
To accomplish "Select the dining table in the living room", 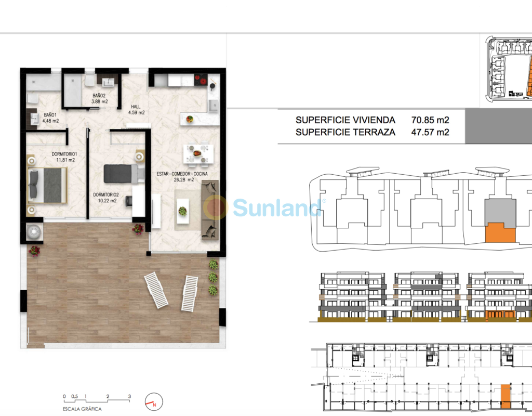I will coord(198,153).
